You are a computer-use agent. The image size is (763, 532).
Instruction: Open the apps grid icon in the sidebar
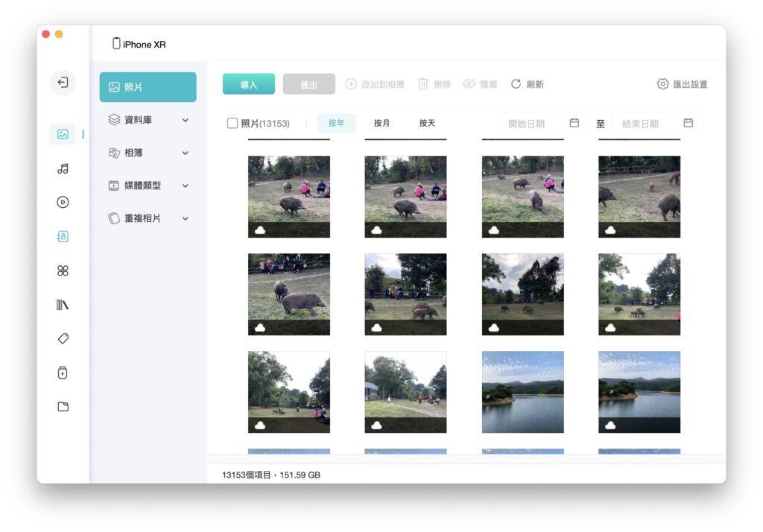click(x=63, y=270)
